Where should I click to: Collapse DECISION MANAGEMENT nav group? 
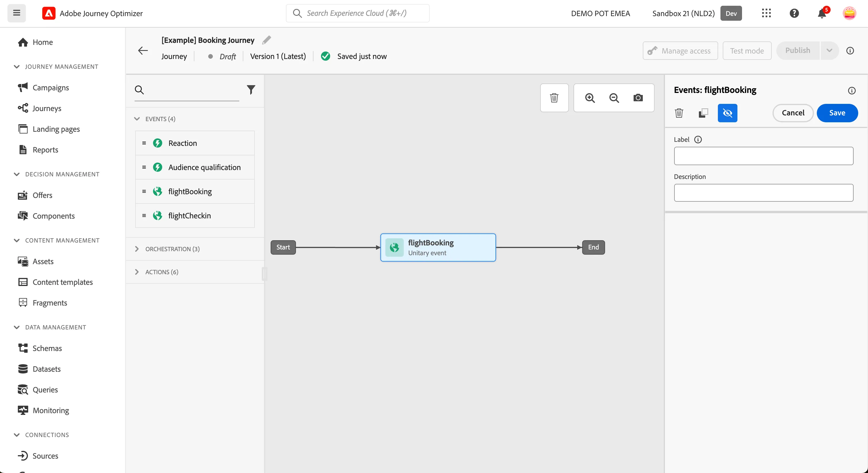coord(16,174)
